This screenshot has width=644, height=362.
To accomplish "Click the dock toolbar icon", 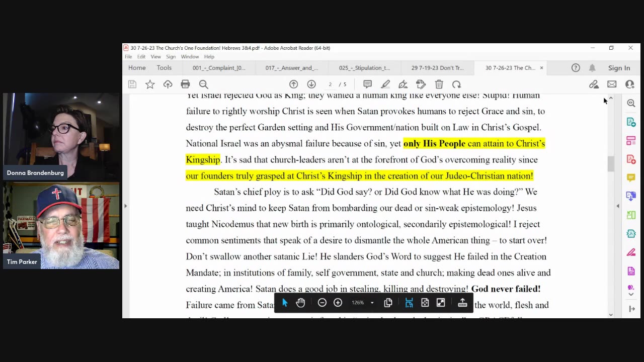I will point(462,303).
